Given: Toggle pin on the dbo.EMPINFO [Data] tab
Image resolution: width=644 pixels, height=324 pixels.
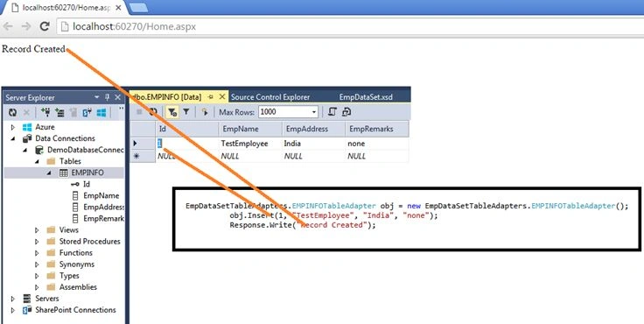Looking at the screenshot, I should pos(211,97).
